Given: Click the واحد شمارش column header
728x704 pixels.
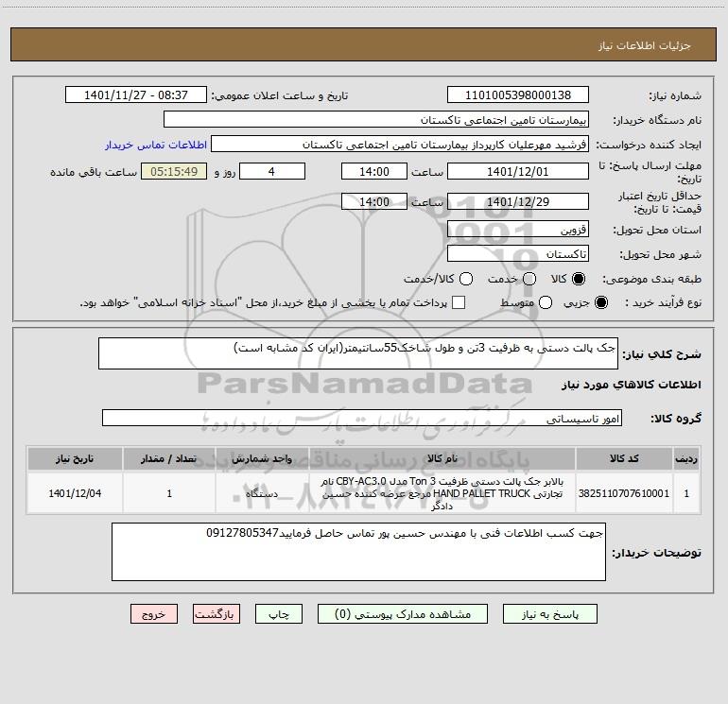Looking at the screenshot, I should tap(262, 458).
